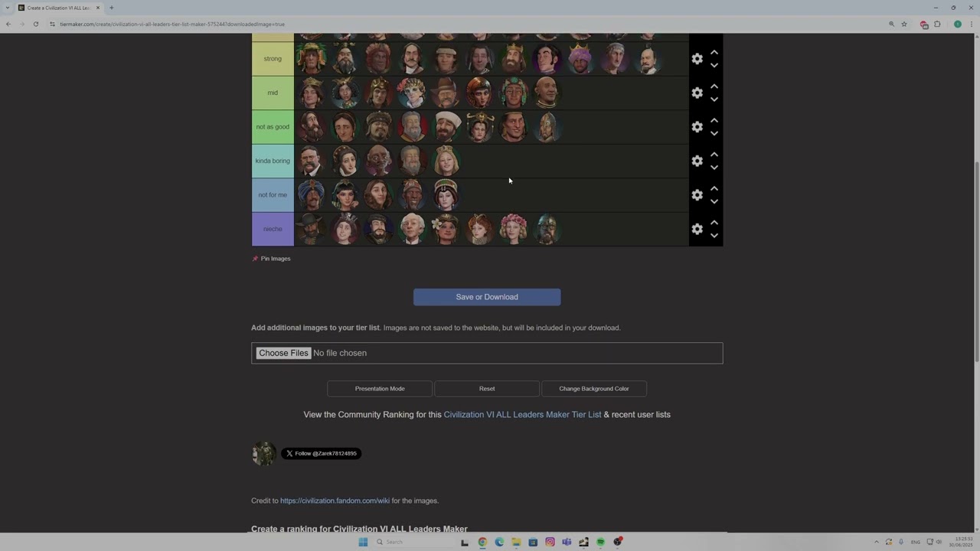
Task: Move the strong tier down with arrow
Action: pyautogui.click(x=714, y=65)
